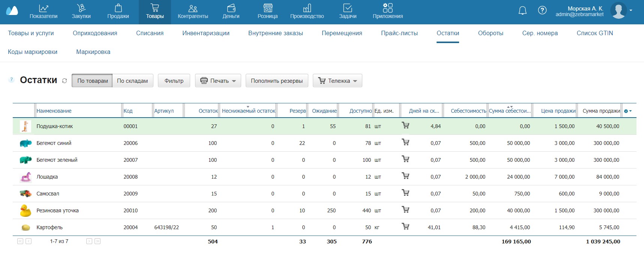
Task: Go to Розница section
Action: [x=267, y=12]
